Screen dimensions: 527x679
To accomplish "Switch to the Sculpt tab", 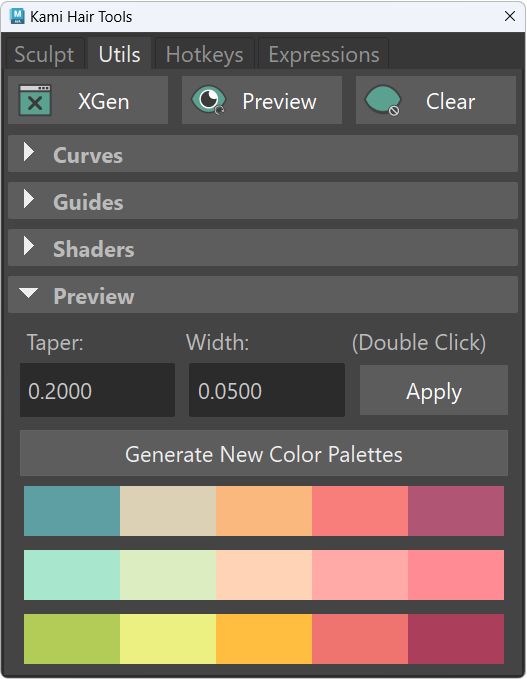I will (x=44, y=54).
